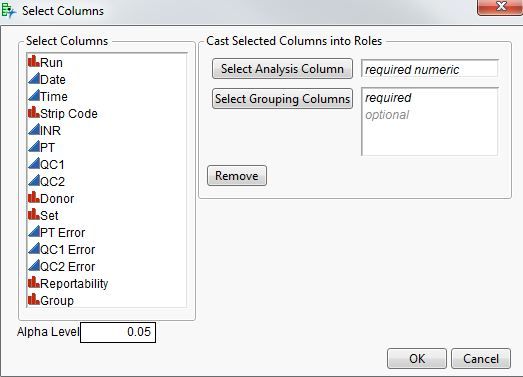
Task: Click the JMP application icon in title bar
Action: click(x=8, y=11)
